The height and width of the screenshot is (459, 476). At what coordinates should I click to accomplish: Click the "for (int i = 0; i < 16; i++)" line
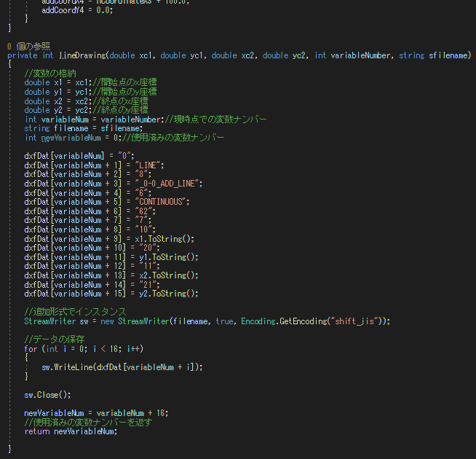coord(84,349)
